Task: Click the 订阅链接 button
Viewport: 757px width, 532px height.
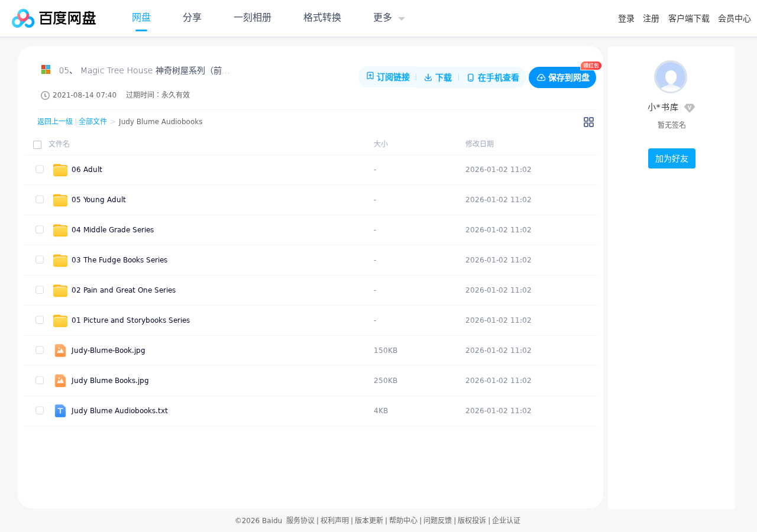Action: [388, 77]
